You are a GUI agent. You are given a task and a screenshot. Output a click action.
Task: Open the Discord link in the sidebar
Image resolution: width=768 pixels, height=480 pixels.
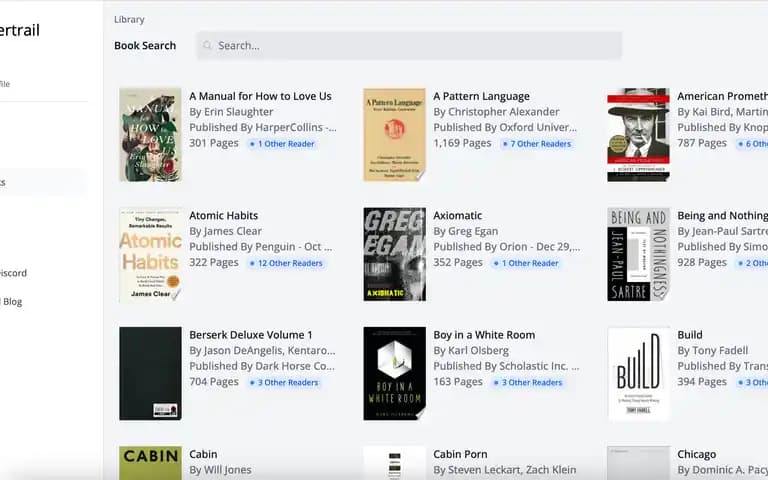pos(13,273)
